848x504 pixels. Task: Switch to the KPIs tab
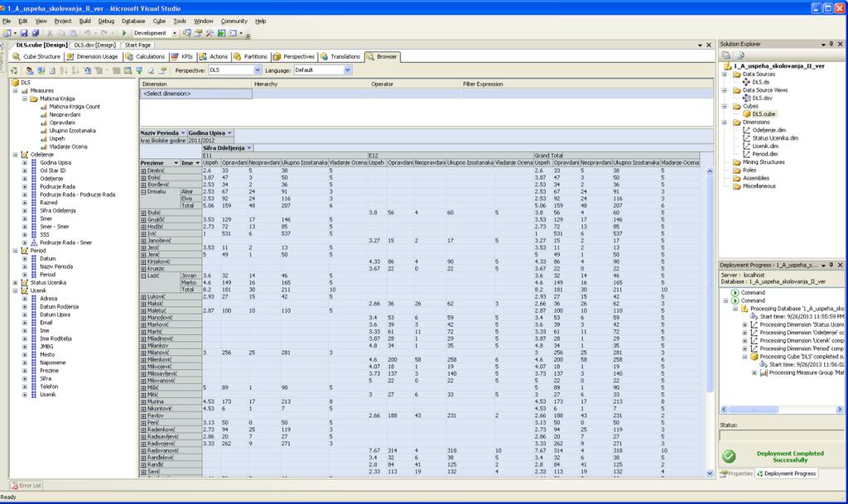coord(182,57)
